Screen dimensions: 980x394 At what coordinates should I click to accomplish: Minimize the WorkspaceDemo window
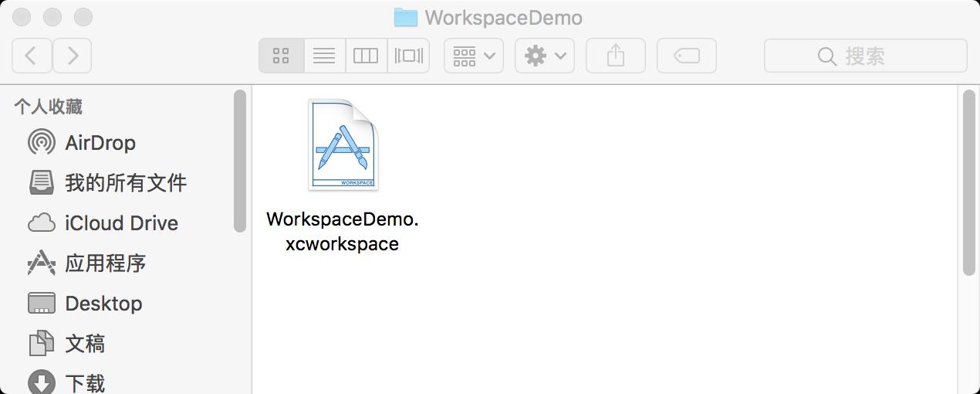pyautogui.click(x=52, y=16)
